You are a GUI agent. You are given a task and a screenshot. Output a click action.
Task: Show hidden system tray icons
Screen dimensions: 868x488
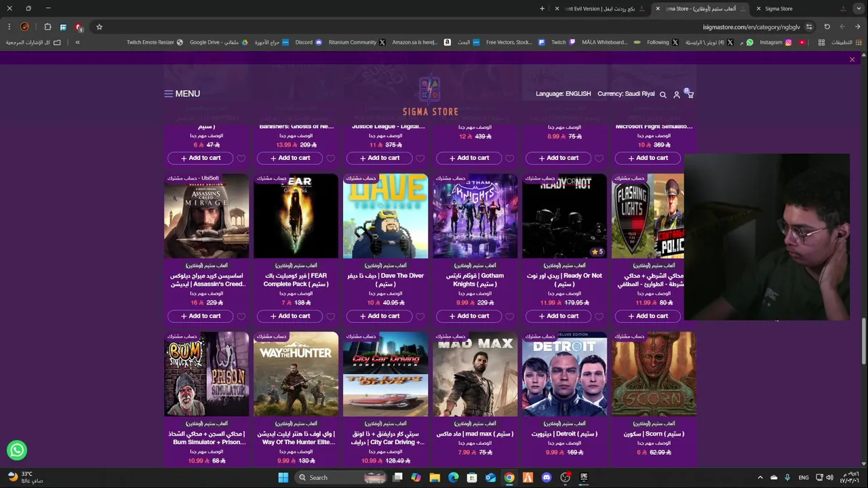point(759,478)
